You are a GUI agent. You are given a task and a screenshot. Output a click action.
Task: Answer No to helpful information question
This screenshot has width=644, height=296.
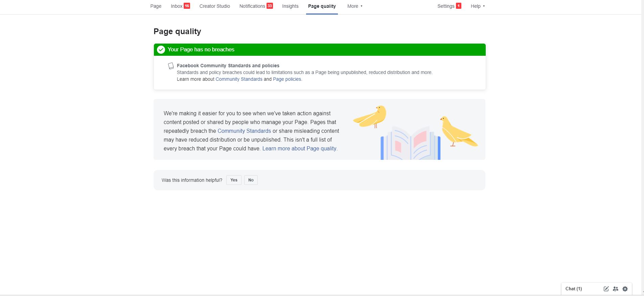[x=251, y=180]
